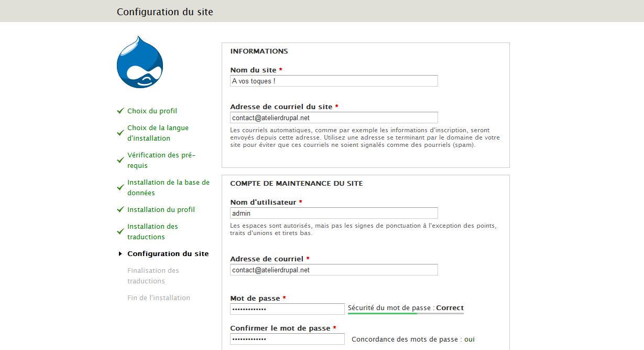Image resolution: width=644 pixels, height=350 pixels.
Task: Click the checkmark beside Choix du profil
Action: (x=120, y=111)
